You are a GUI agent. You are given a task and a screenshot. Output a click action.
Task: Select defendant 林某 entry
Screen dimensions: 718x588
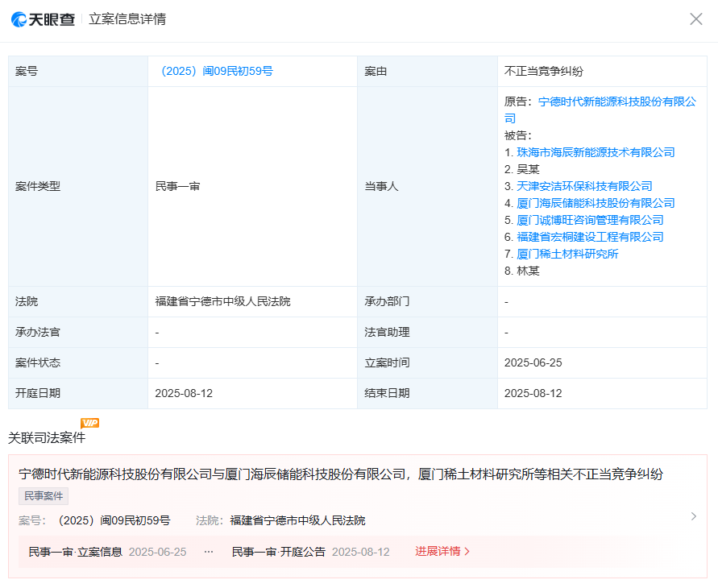(522, 271)
